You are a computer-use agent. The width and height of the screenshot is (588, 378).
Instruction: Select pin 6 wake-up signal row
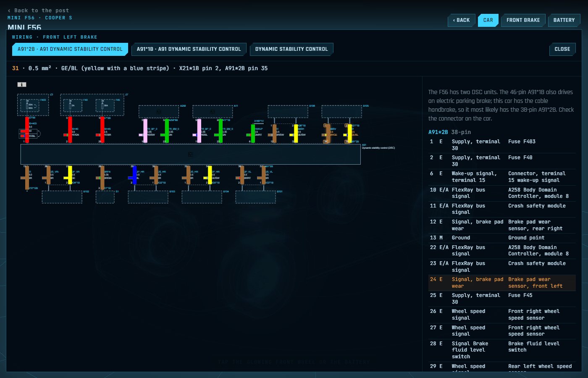(502, 177)
